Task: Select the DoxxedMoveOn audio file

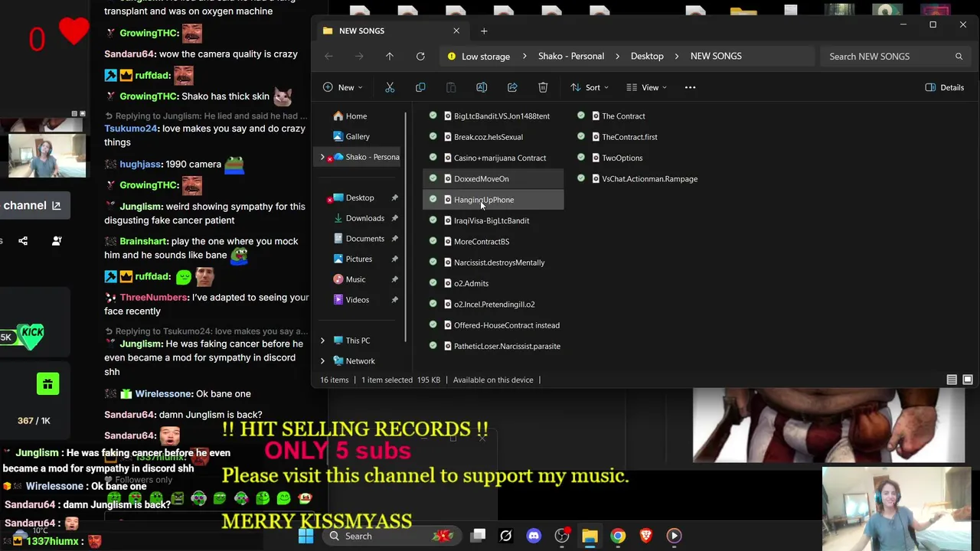Action: [x=492, y=178]
